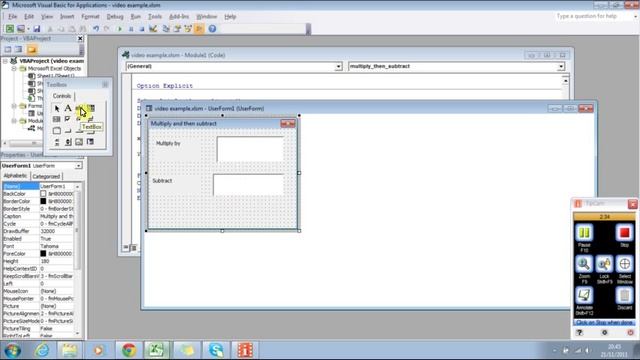
Task: Open the Tools menu
Action: click(x=155, y=16)
